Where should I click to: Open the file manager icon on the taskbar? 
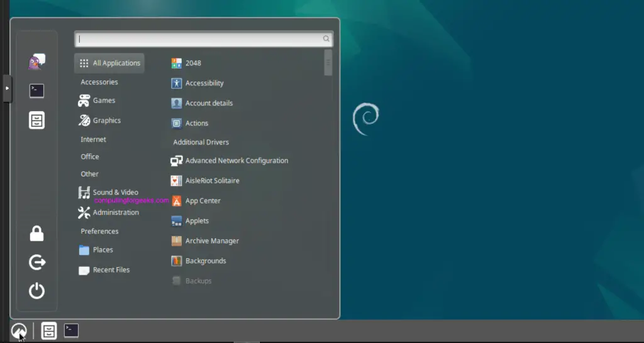click(x=49, y=330)
